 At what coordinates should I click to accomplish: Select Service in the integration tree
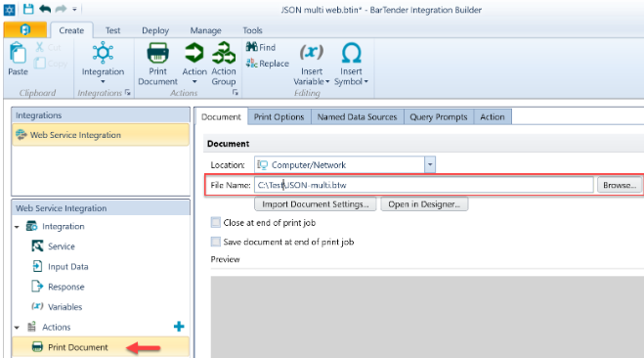coord(61,246)
